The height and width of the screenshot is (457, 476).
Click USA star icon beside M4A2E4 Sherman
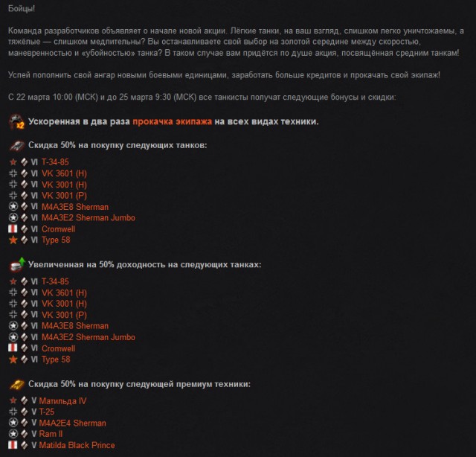(13, 423)
